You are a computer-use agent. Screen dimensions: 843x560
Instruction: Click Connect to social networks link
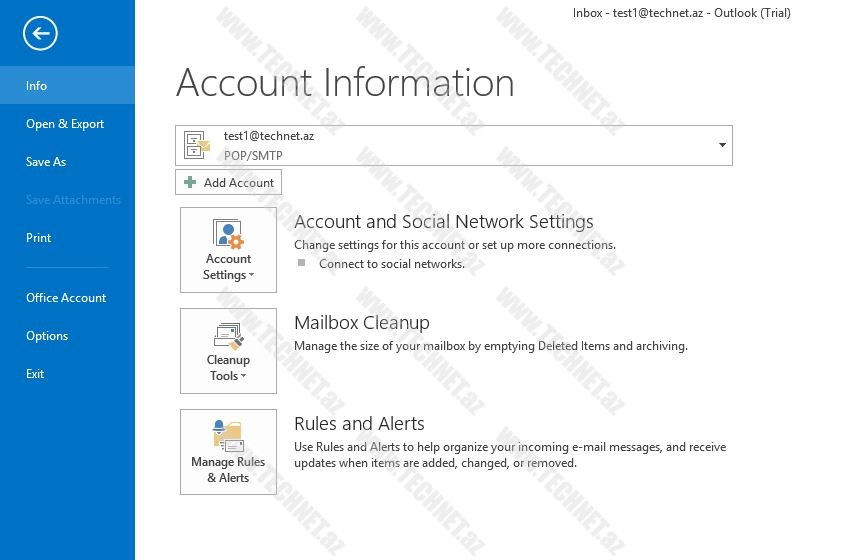391,264
